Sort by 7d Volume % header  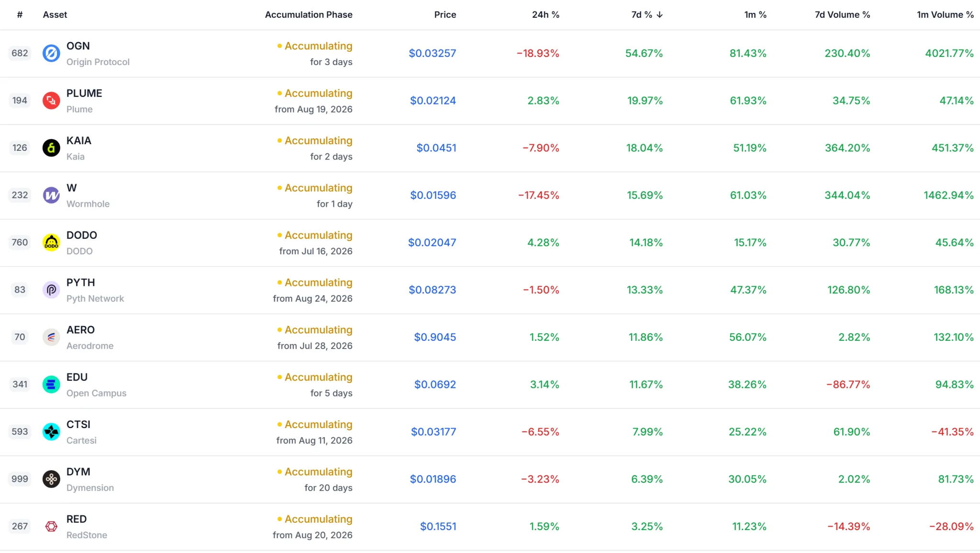[x=842, y=15]
